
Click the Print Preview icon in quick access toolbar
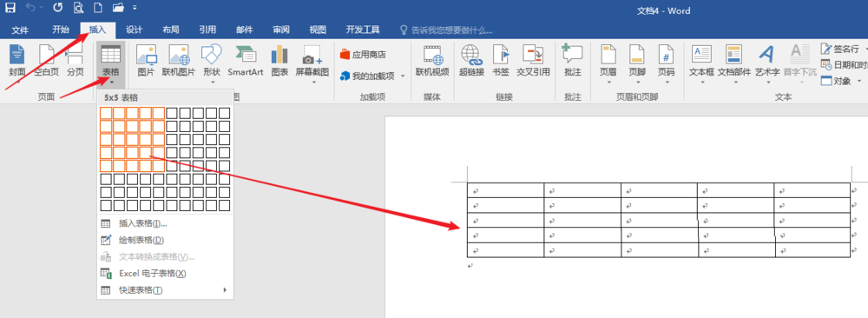78,8
